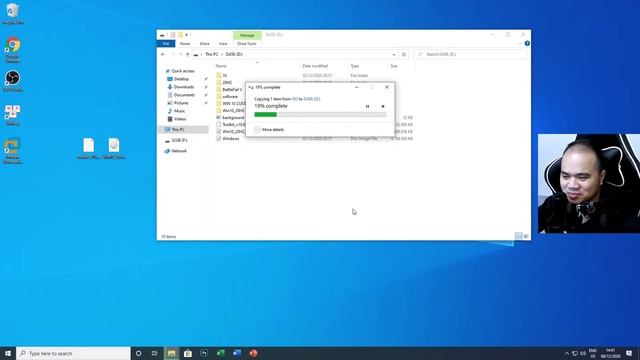Open the File menu in Explorer
640x360 pixels.
(x=166, y=44)
